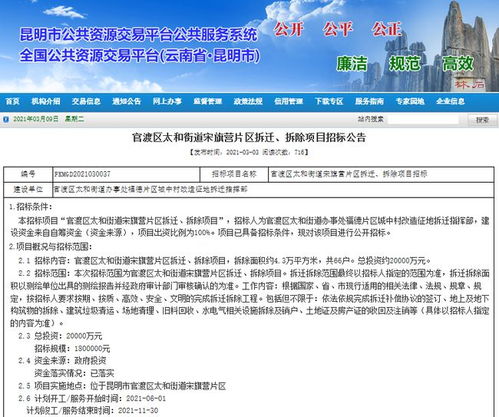Viewport: 499px width, 417px height.
Task: Click the green 规范 slogan in banner
Action: (405, 63)
